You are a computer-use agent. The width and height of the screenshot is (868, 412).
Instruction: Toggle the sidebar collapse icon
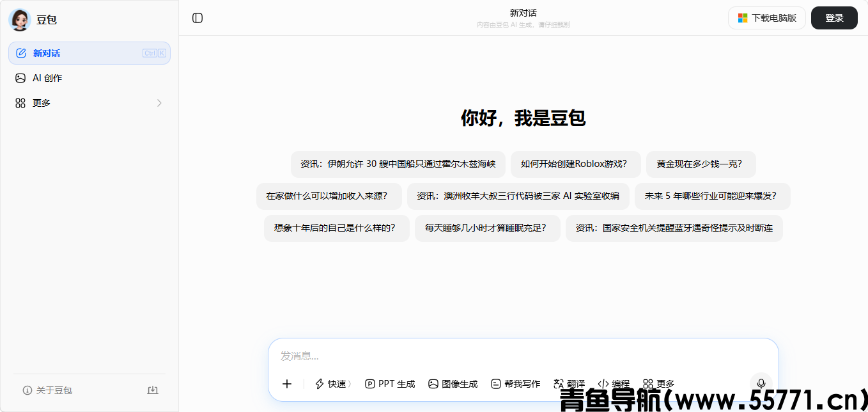point(198,18)
